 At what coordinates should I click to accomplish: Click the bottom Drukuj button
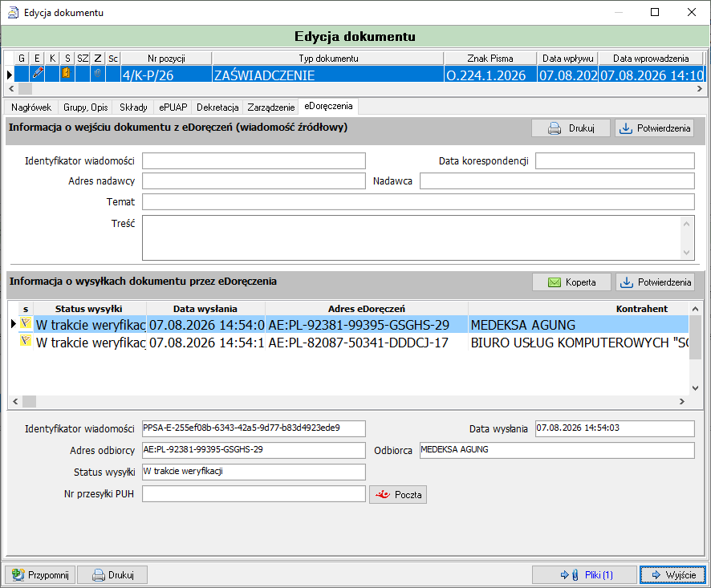112,575
